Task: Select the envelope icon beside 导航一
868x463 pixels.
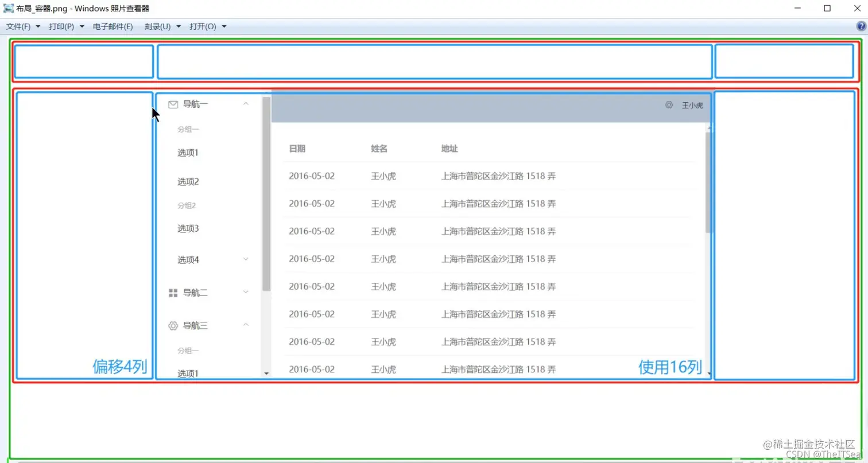Action: (173, 104)
